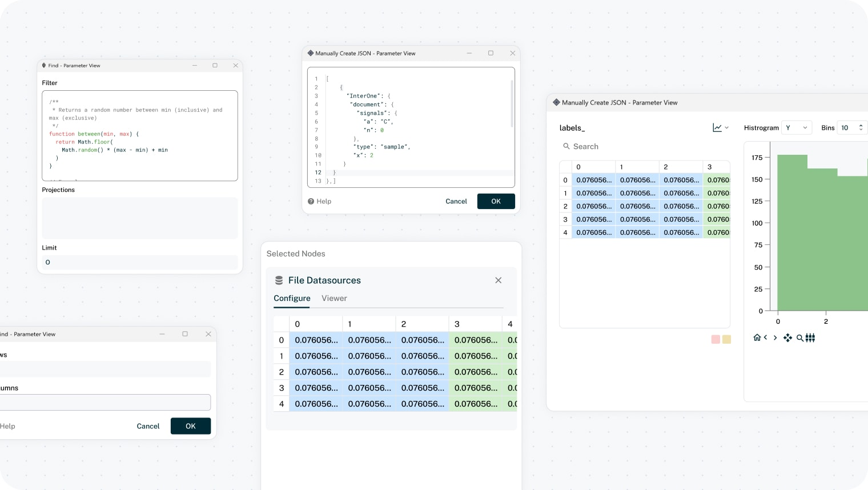
Task: Go back with chart's left arrow
Action: point(765,338)
